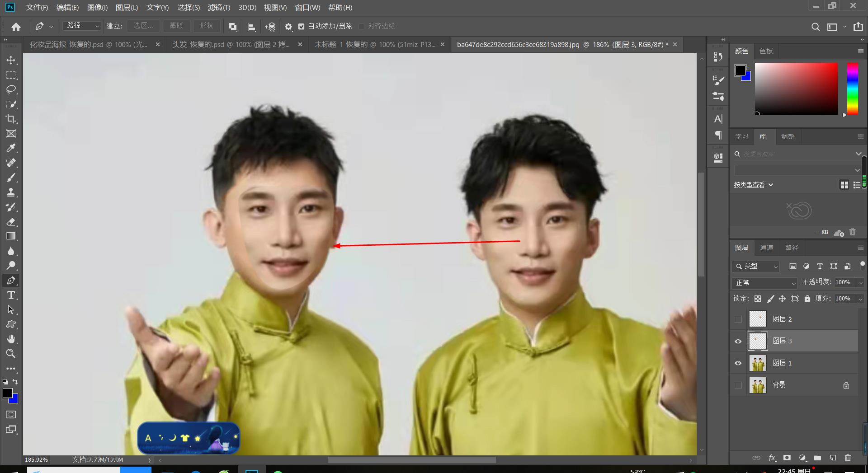Image resolution: width=868 pixels, height=473 pixels.
Task: Select the Zoom tool
Action: pyautogui.click(x=11, y=354)
